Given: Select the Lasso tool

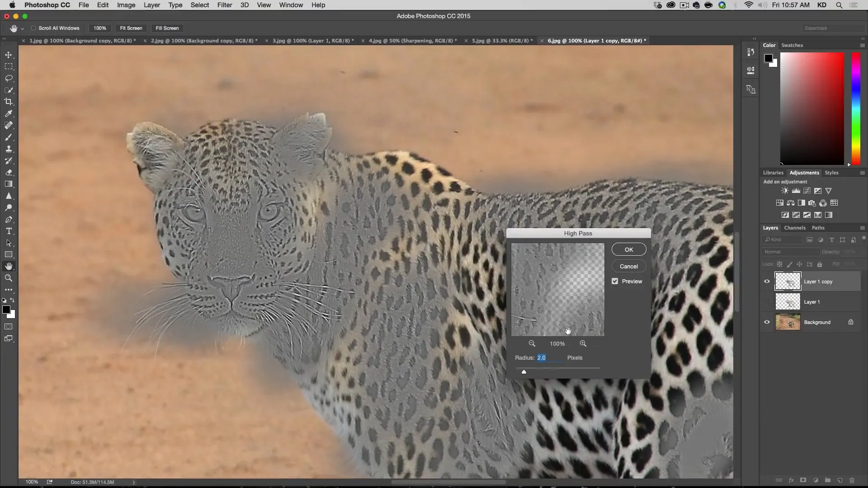Looking at the screenshot, I should click(x=9, y=77).
